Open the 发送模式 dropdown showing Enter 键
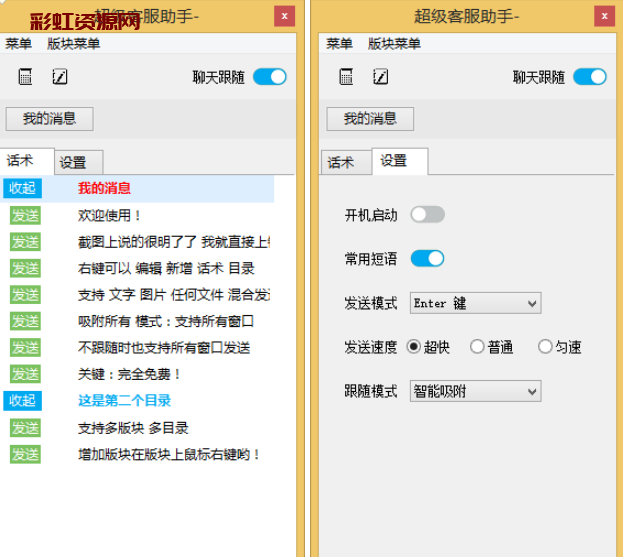Viewport: 623px width, 557px height. pyautogui.click(x=475, y=303)
